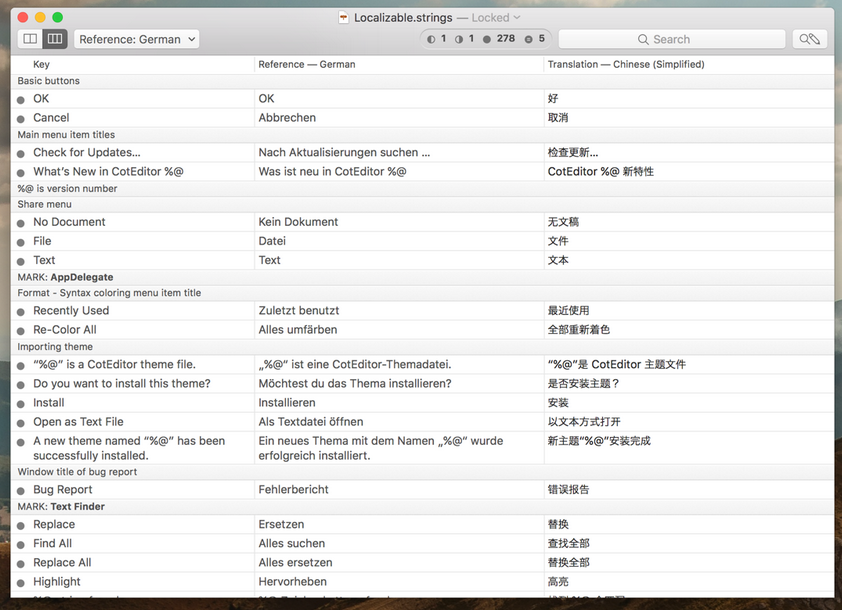
Task: Click the status dot beside Highlight row
Action: tap(19, 581)
